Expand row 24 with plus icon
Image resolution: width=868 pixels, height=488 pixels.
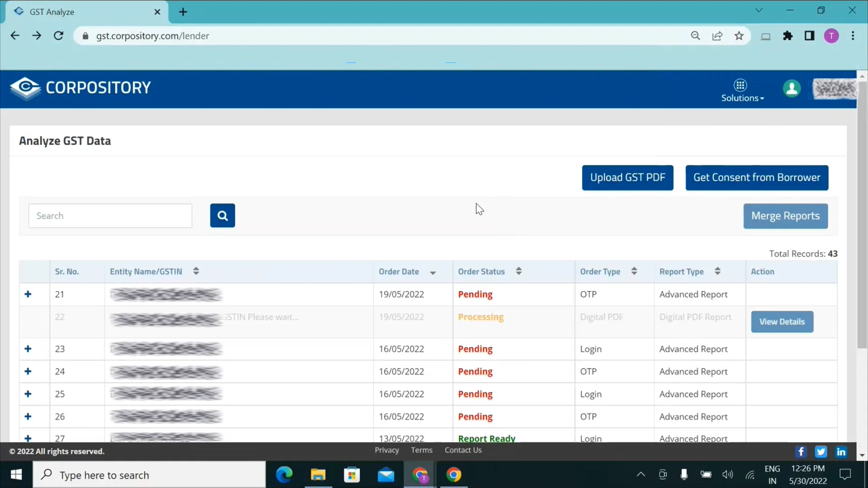[x=28, y=371]
